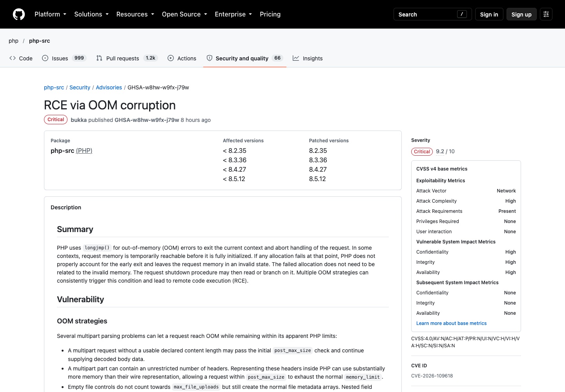Expand the Enterprise dropdown menu
The width and height of the screenshot is (565, 392).
233,14
